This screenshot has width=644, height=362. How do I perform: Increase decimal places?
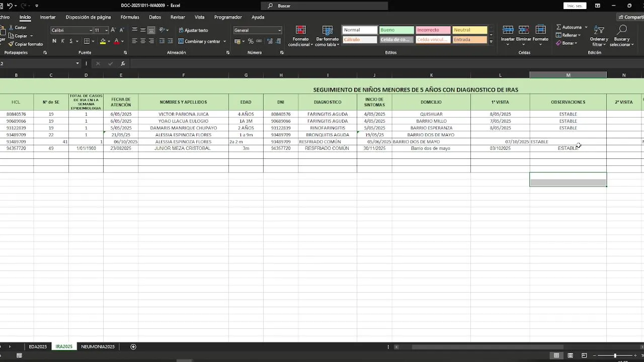[269, 41]
